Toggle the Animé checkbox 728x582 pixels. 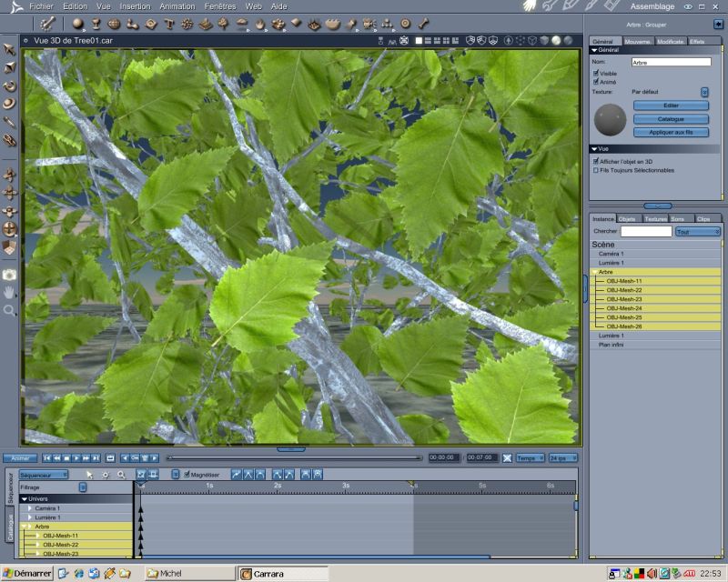[596, 82]
